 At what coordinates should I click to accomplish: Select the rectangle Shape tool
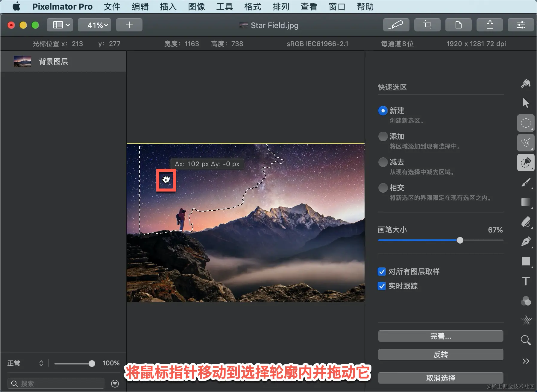coord(526,261)
